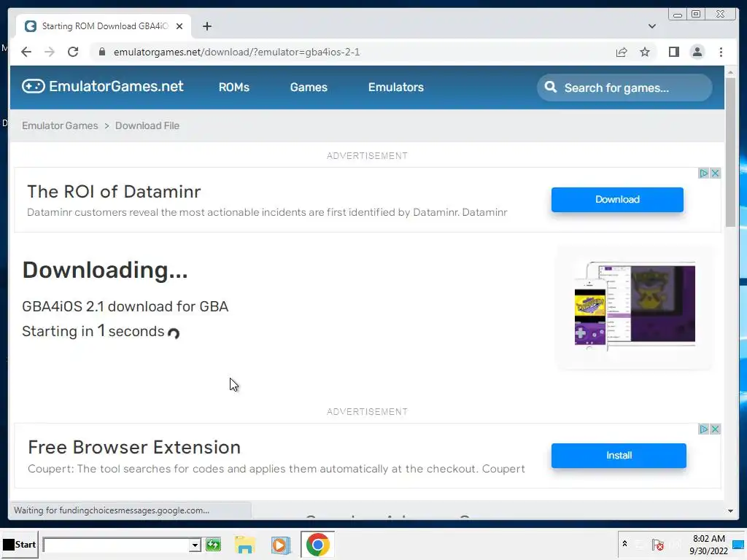Click the Download File breadcrumb

[x=147, y=125]
